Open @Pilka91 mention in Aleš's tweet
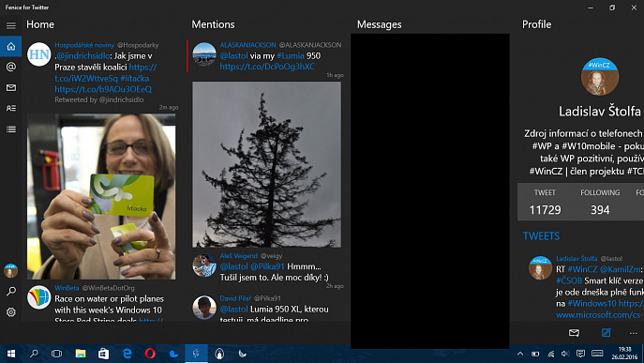 (x=267, y=266)
